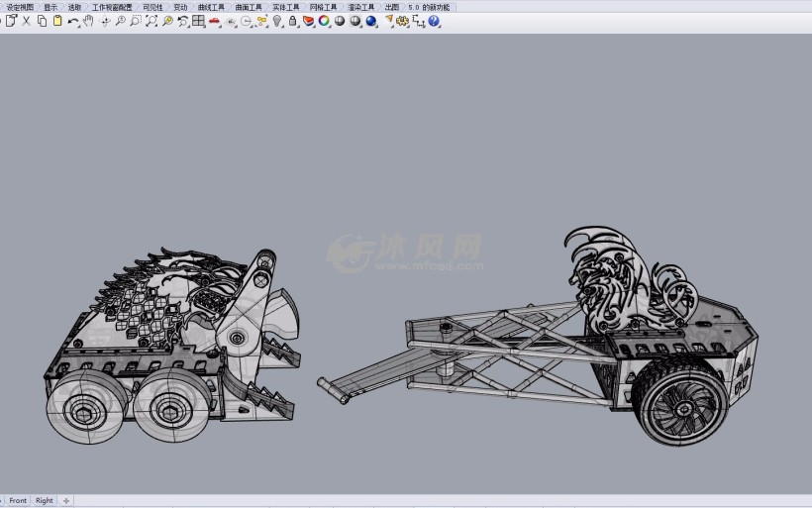
Task: Open the 网格工具 toolbar tab
Action: [x=323, y=7]
